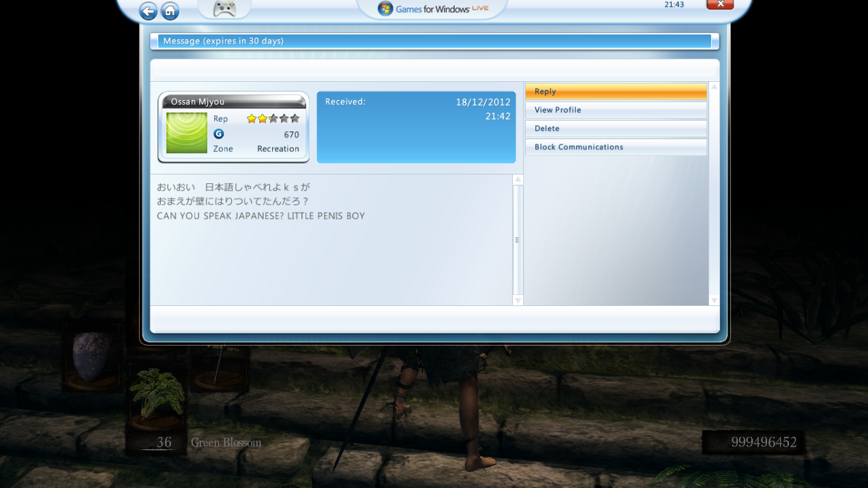Click the reputation star rating
The height and width of the screenshot is (488, 868).
coord(273,119)
